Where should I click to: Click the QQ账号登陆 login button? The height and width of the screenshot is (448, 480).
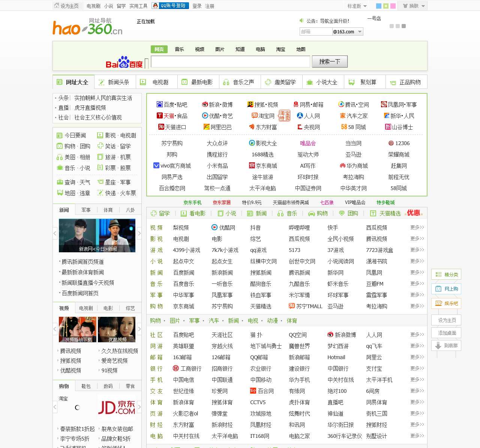(170, 6)
